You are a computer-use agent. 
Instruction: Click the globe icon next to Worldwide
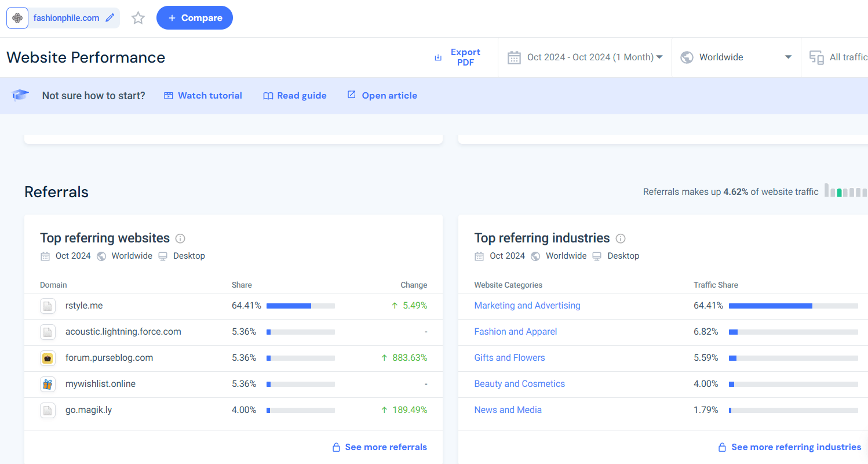(x=687, y=57)
